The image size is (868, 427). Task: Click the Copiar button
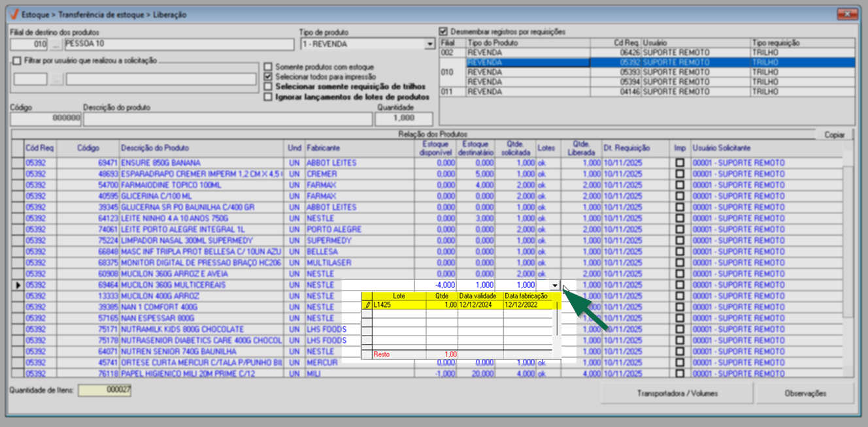coord(834,134)
